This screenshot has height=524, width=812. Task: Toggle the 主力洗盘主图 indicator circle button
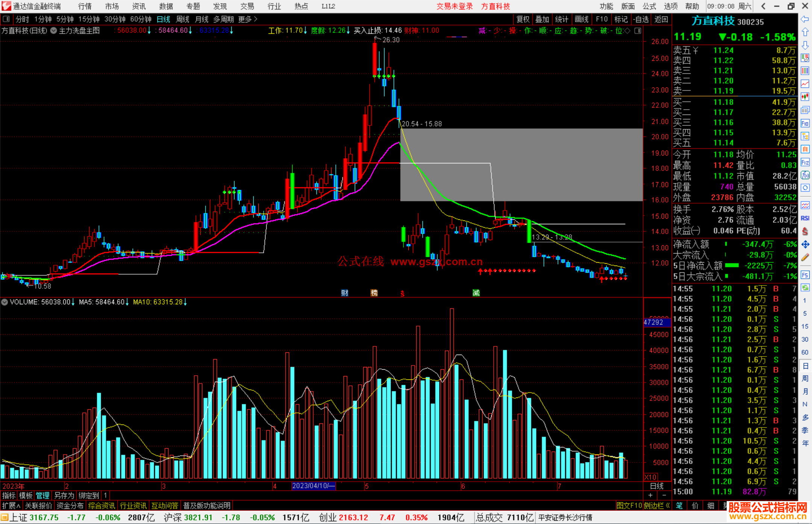pyautogui.click(x=54, y=31)
